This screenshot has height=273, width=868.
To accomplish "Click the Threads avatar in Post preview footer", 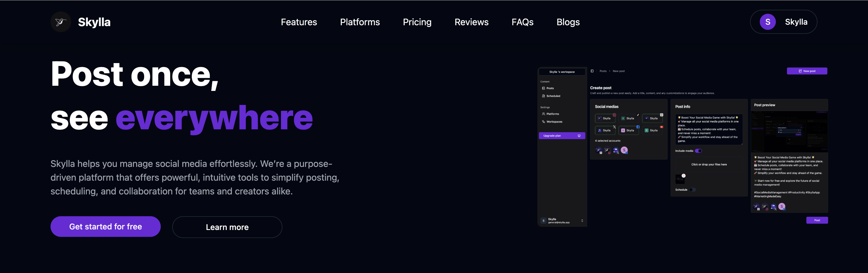I will pos(756,207).
